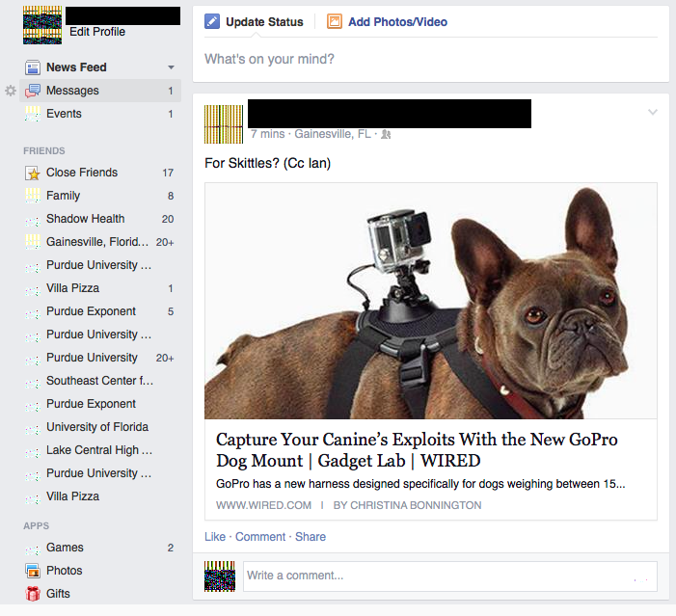Open the Gainesville, Florid... list
The height and width of the screenshot is (616, 676).
tap(100, 242)
